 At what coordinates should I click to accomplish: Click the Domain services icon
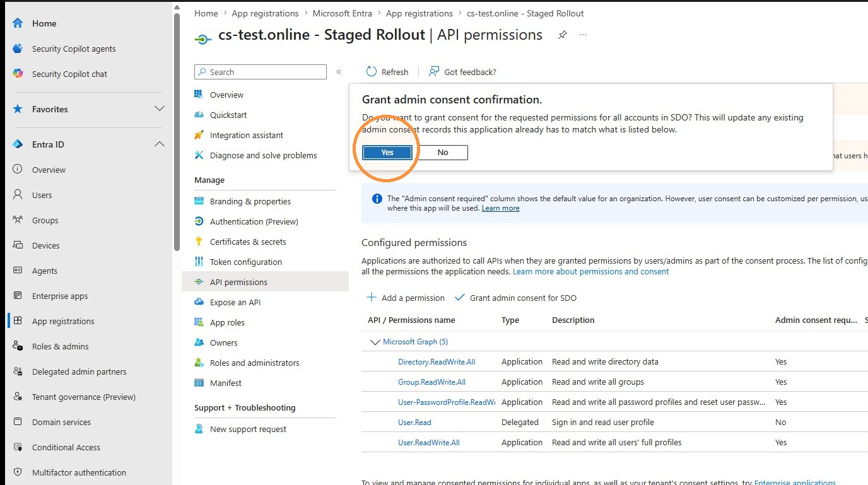[18, 422]
